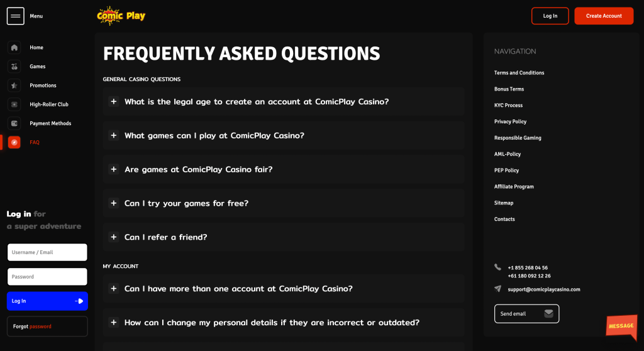Expand the legal age question
This screenshot has width=644, height=351.
click(x=284, y=101)
